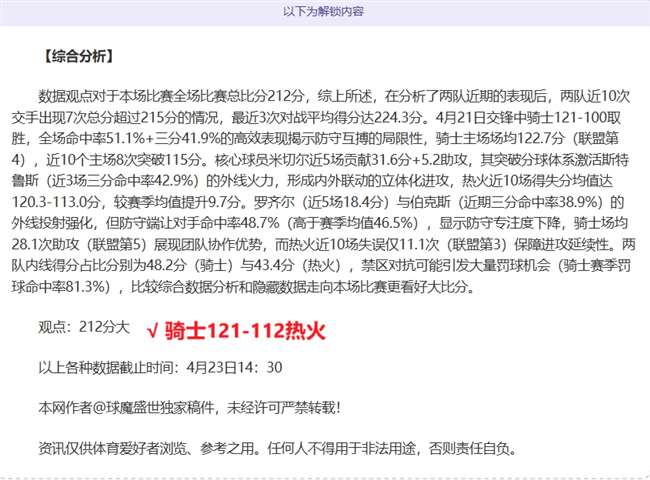Click the line starting 交手出现7次总分超过215分

pyautogui.click(x=316, y=118)
